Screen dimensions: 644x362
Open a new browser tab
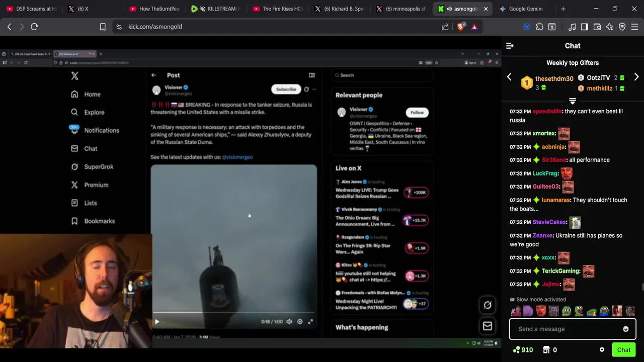[x=563, y=9]
